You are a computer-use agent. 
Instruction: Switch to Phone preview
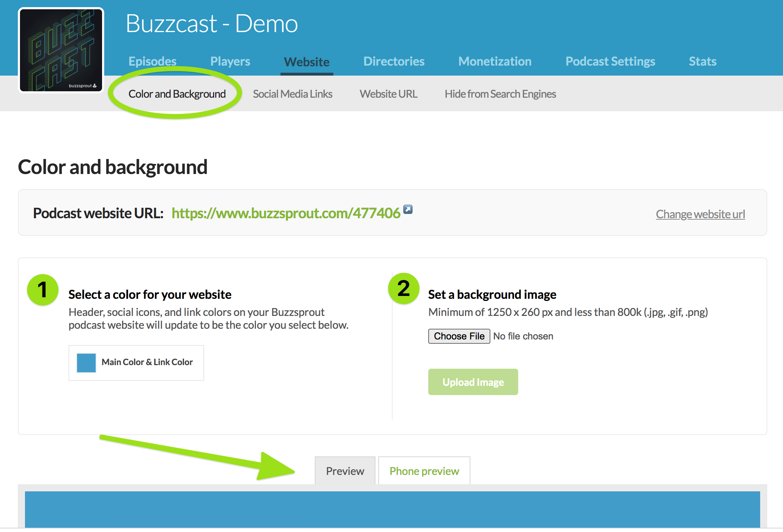(424, 471)
